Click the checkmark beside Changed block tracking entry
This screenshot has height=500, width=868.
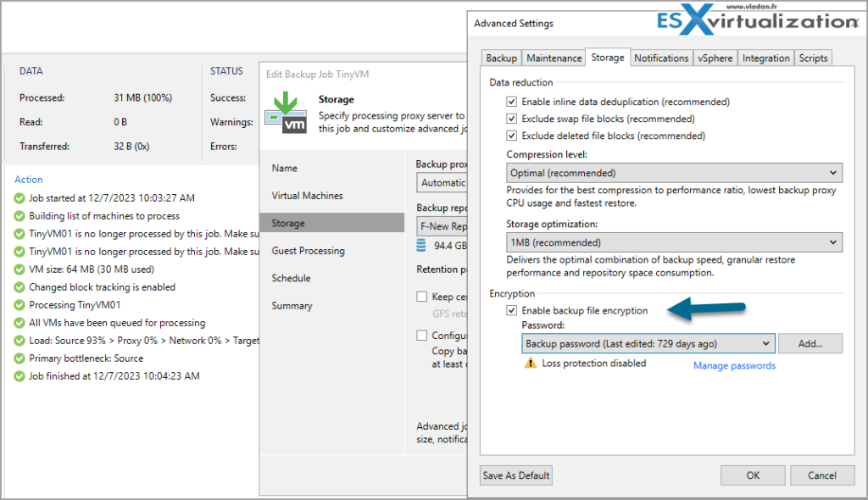19,286
